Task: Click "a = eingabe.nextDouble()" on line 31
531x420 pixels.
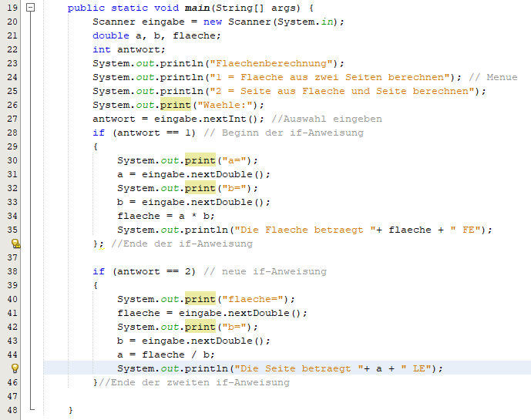Action: [193, 174]
